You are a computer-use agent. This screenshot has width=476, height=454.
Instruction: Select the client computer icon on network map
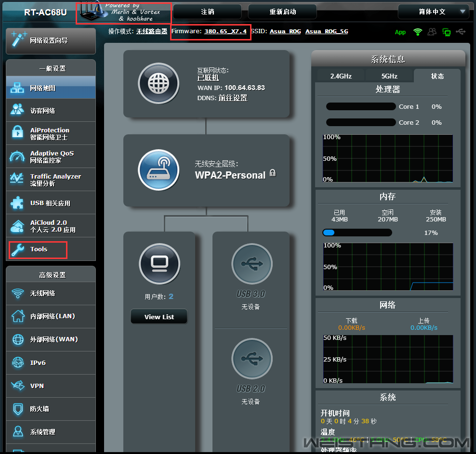(159, 264)
